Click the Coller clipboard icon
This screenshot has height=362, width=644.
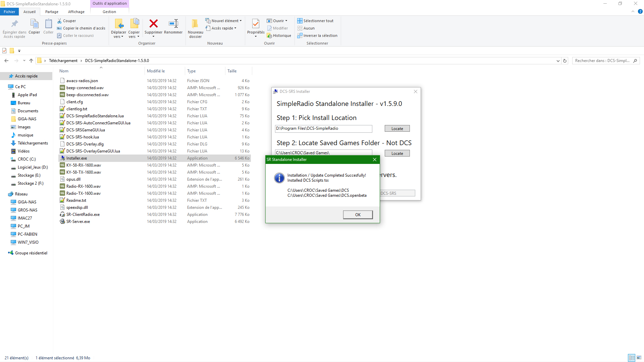tap(48, 23)
